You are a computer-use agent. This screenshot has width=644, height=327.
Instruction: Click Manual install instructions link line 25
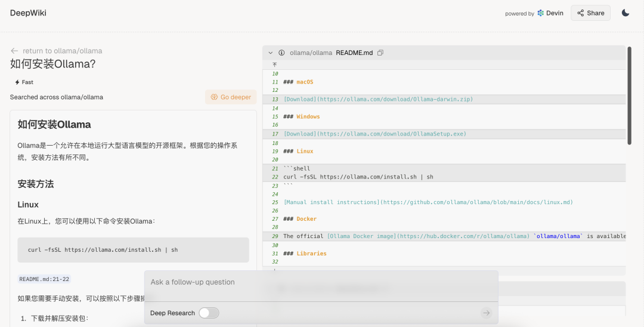[428, 202]
